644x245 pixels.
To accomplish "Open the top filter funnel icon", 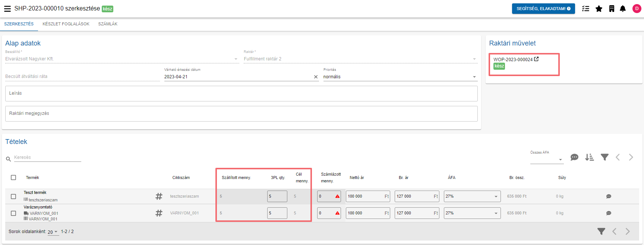I will click(x=604, y=157).
